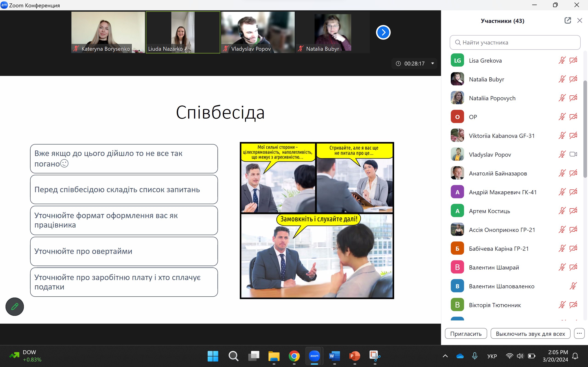Show next page of video thumbnails

tap(383, 32)
